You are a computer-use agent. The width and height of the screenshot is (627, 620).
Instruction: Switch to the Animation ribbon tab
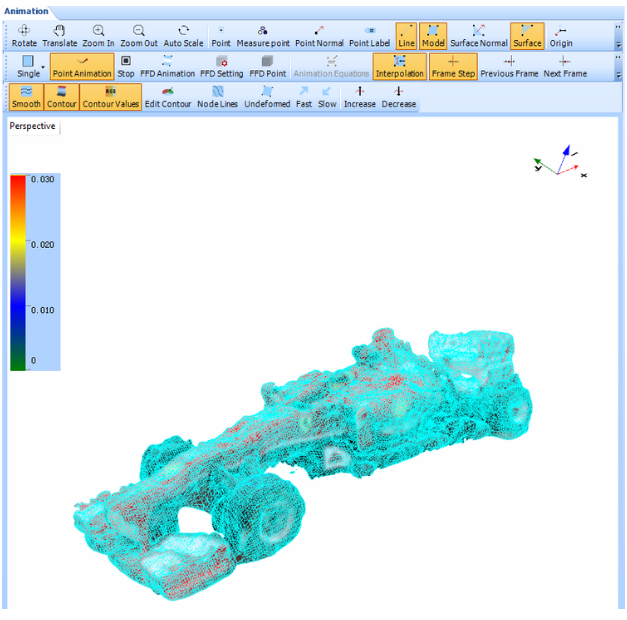[x=26, y=11]
